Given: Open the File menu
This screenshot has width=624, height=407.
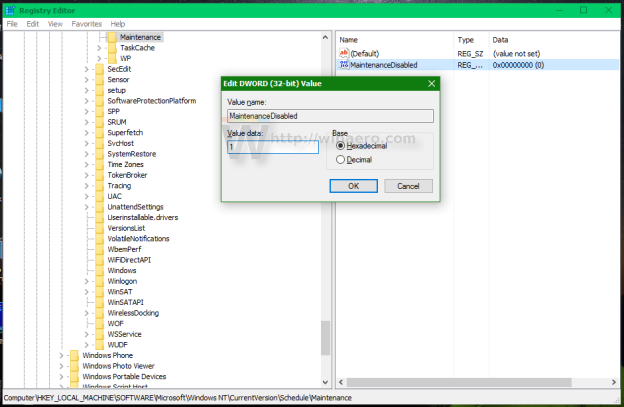Looking at the screenshot, I should point(12,23).
